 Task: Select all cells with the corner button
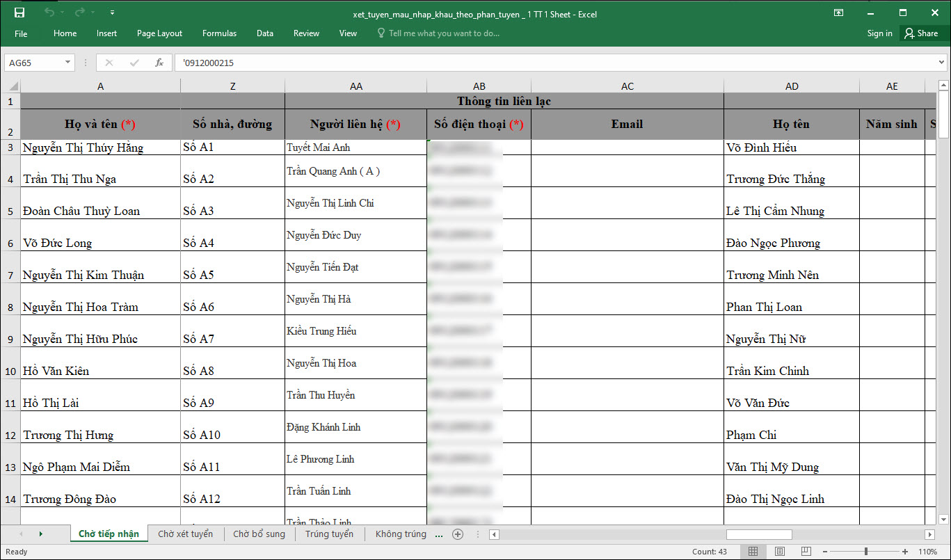10,86
